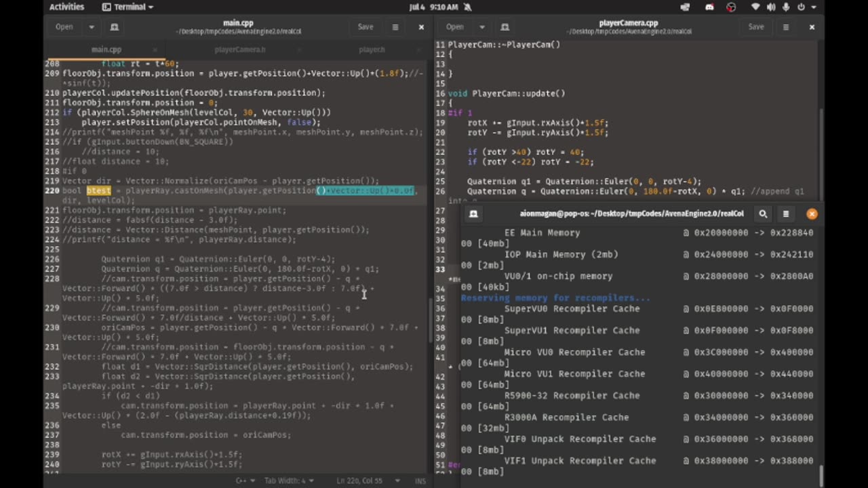
Task: Close the main.cpp tab
Action: point(155,49)
